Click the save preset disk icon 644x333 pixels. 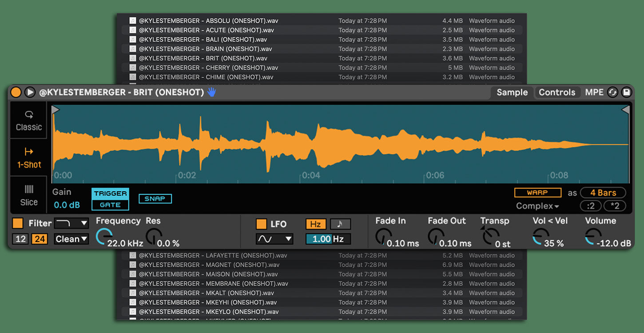point(626,92)
